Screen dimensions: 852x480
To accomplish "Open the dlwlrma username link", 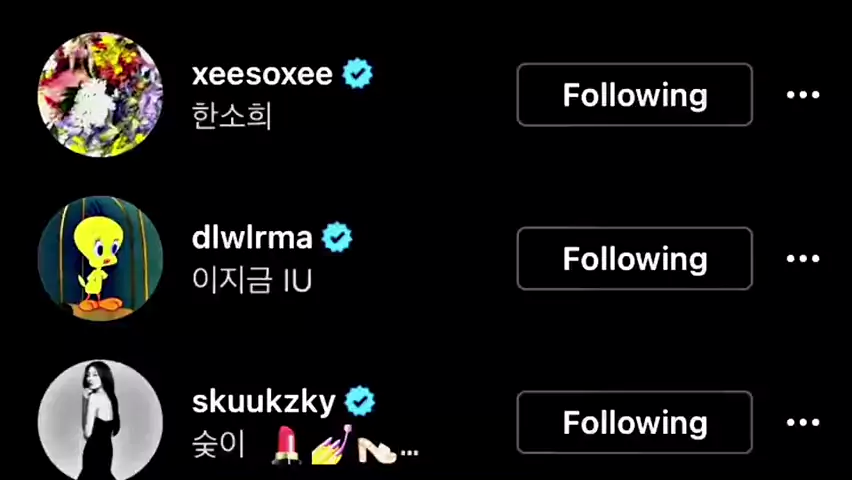I will click(252, 238).
